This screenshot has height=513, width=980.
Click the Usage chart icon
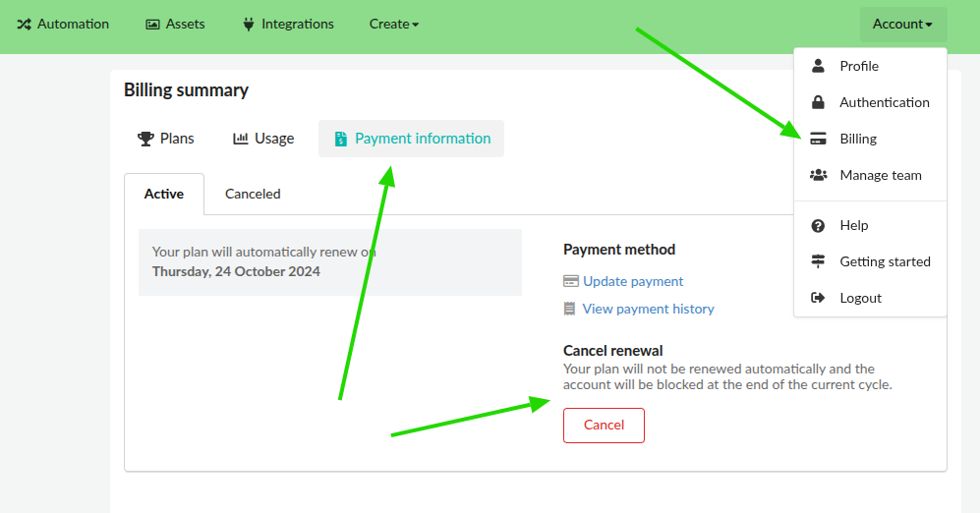click(241, 139)
